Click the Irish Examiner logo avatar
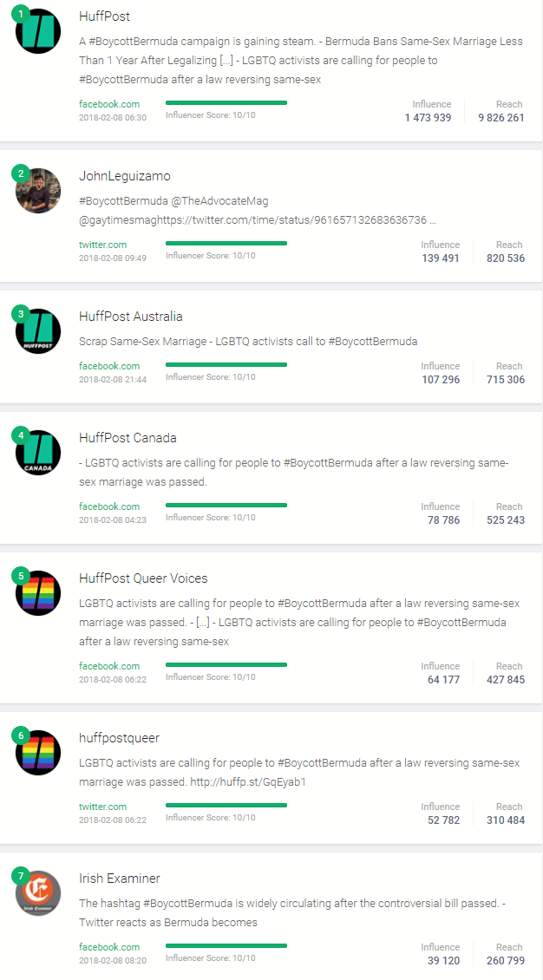 coord(38,893)
